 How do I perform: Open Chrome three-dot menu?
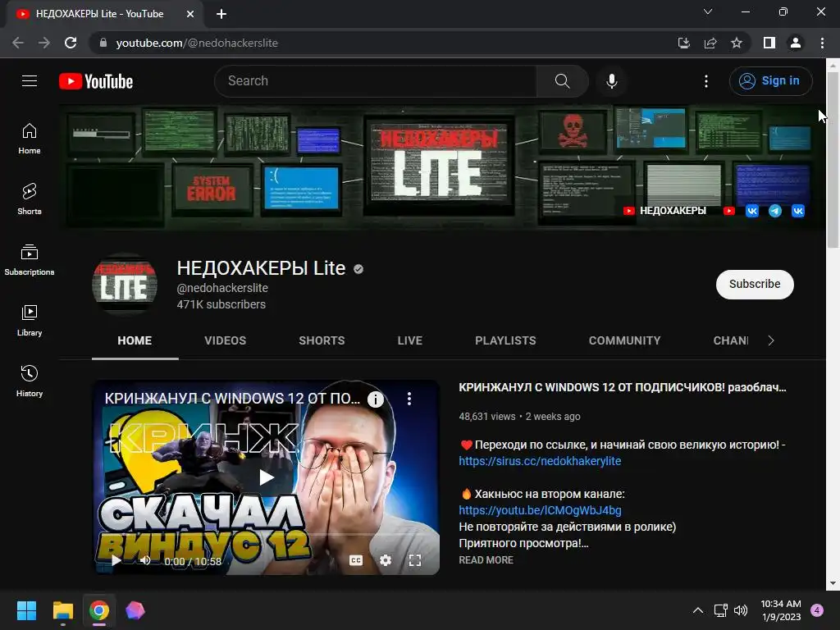coord(822,43)
